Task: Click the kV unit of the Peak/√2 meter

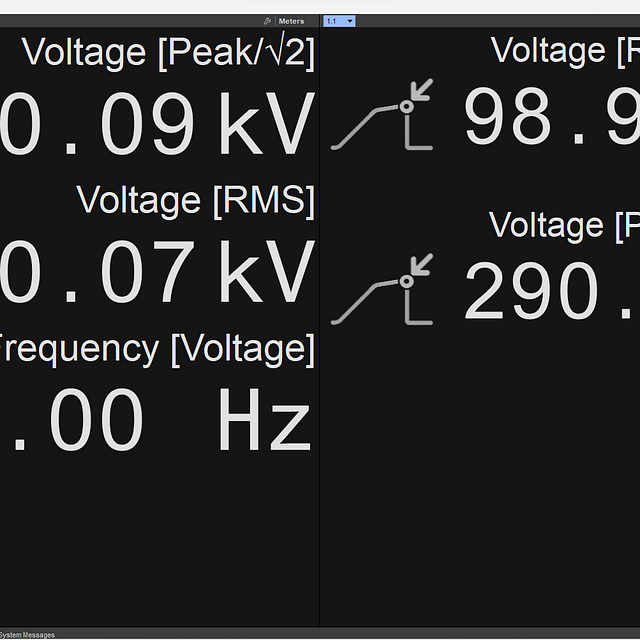Action: click(x=267, y=126)
